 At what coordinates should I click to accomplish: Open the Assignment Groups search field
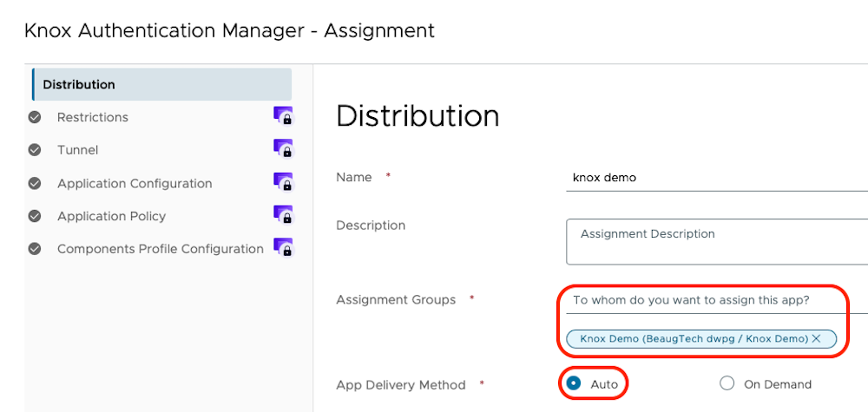click(x=712, y=300)
